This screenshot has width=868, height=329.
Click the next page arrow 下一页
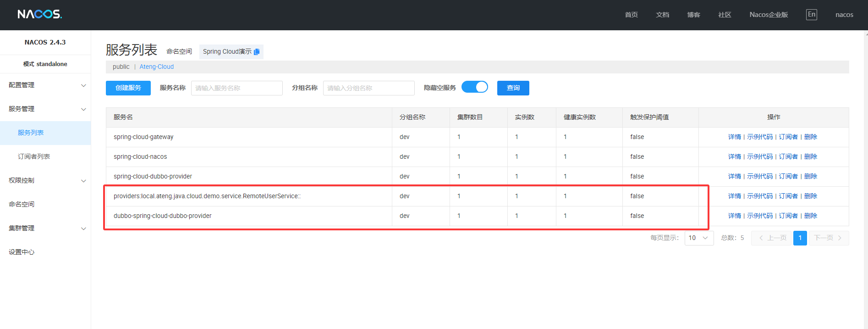pyautogui.click(x=828, y=238)
